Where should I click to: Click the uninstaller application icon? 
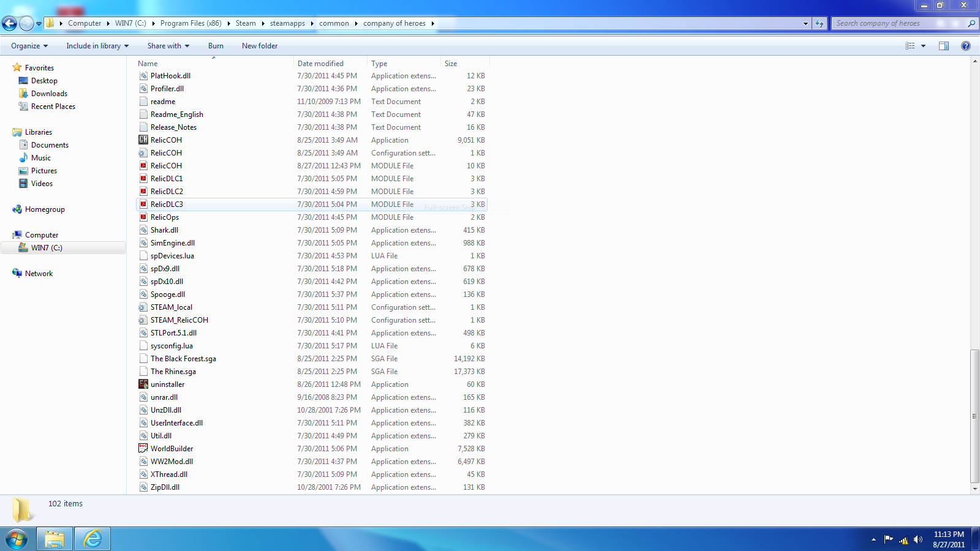143,384
